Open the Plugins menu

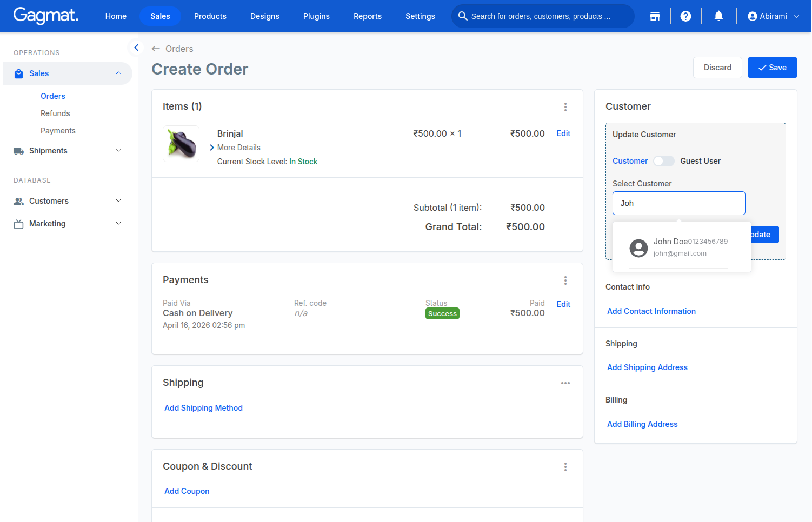point(316,16)
